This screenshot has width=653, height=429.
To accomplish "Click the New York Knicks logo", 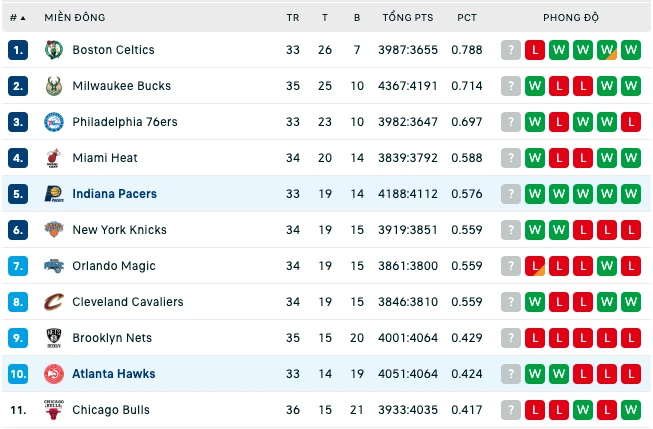I will [x=54, y=230].
